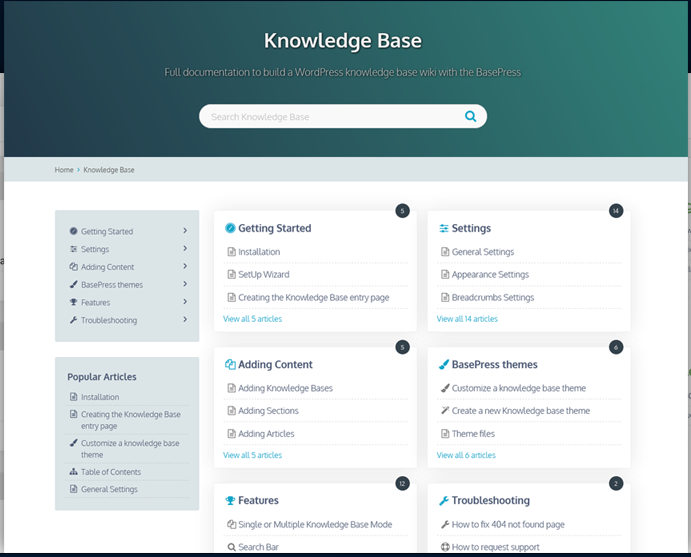Expand sidebar Settings chevron
Viewport: 691px width, 557px height.
pos(185,249)
